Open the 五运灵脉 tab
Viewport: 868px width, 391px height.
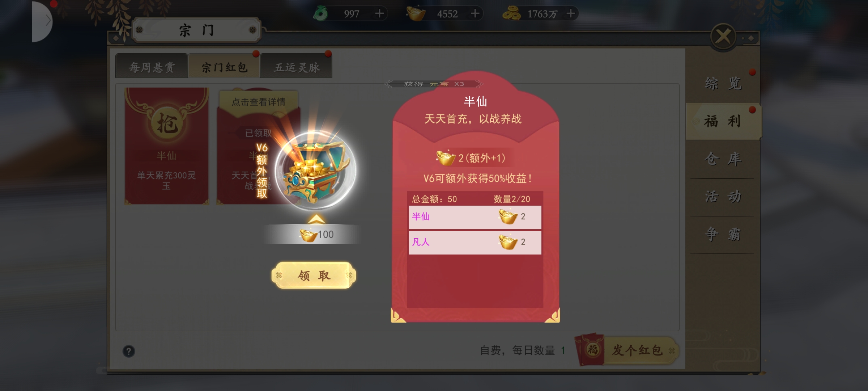(296, 67)
